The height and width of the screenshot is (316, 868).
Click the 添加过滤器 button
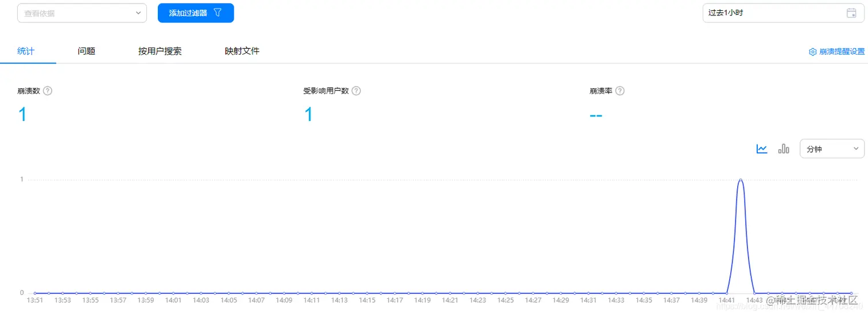tap(196, 13)
